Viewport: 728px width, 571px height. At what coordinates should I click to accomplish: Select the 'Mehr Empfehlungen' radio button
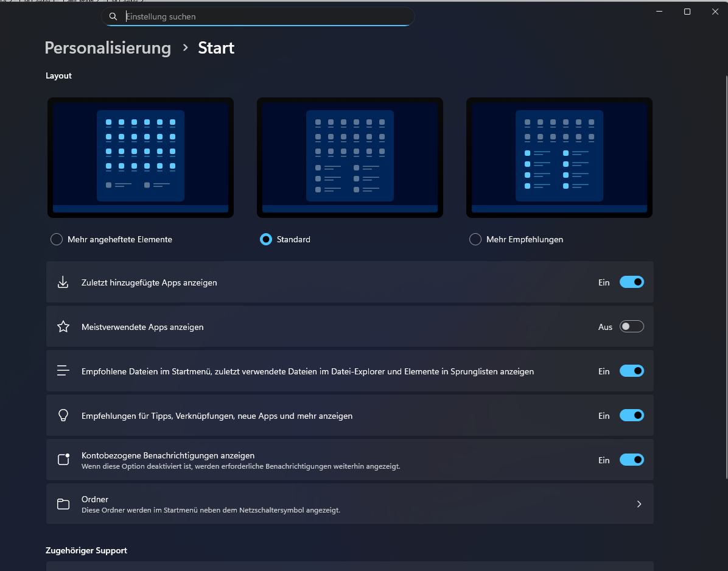[x=475, y=240]
